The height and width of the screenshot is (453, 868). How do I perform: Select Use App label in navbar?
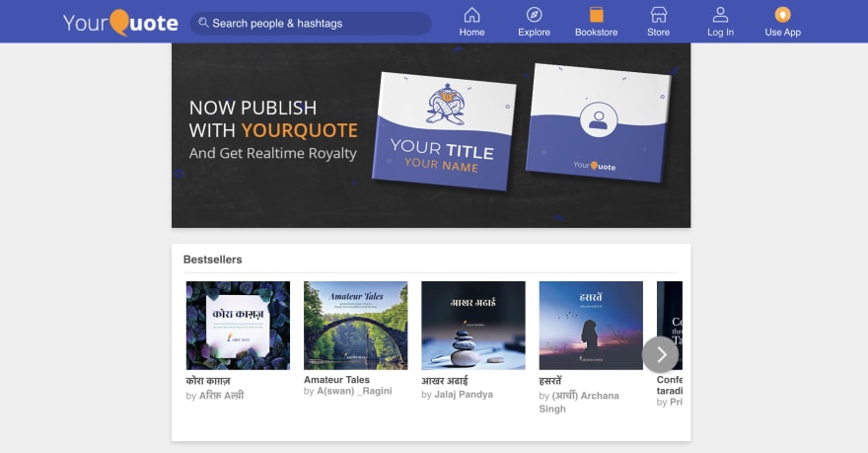tap(783, 33)
